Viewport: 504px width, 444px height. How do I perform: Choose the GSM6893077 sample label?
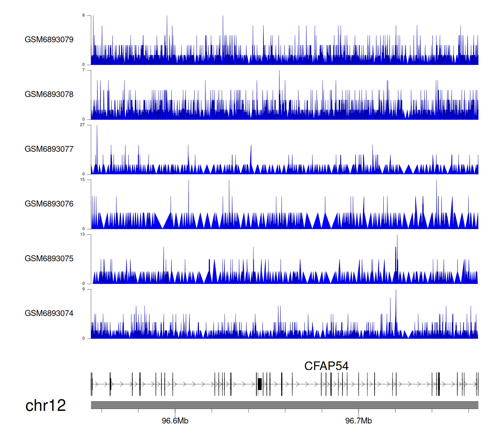(x=49, y=149)
